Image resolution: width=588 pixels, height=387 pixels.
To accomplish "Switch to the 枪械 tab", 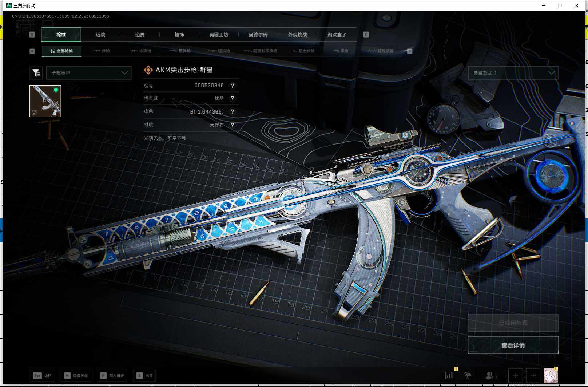I will (x=61, y=35).
